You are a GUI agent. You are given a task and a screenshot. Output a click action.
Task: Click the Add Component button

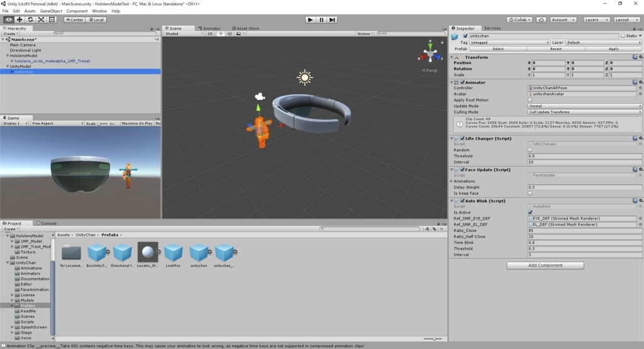(545, 265)
